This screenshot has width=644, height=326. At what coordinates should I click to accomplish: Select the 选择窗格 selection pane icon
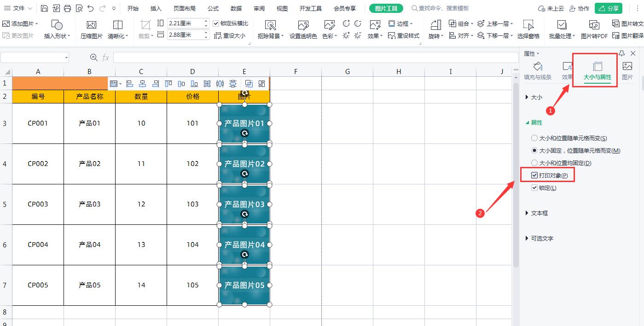pyautogui.click(x=528, y=28)
